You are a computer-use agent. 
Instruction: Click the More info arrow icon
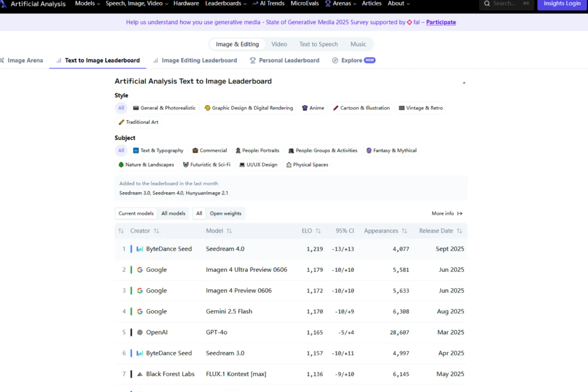460,214
